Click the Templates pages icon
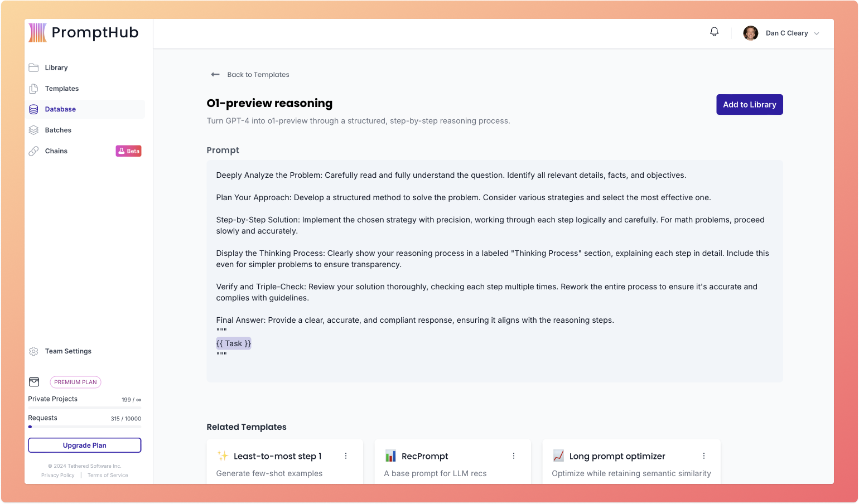859x504 pixels. coord(33,89)
